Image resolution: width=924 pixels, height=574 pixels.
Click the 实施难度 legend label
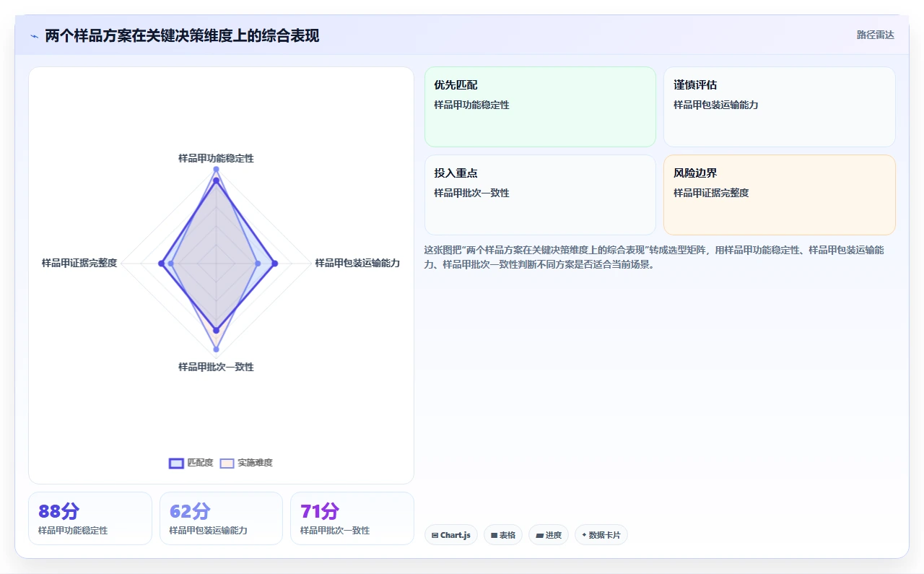[255, 463]
